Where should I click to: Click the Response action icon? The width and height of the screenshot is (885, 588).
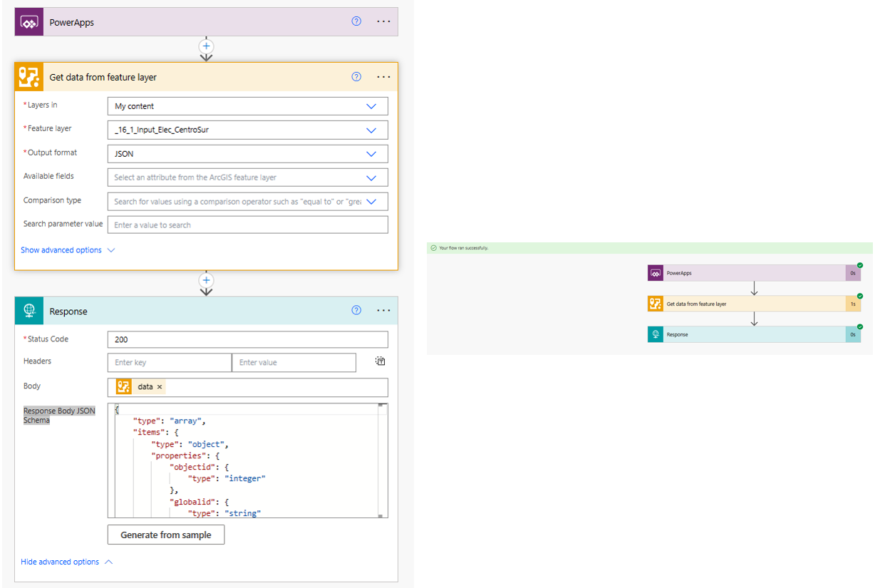[x=29, y=310]
